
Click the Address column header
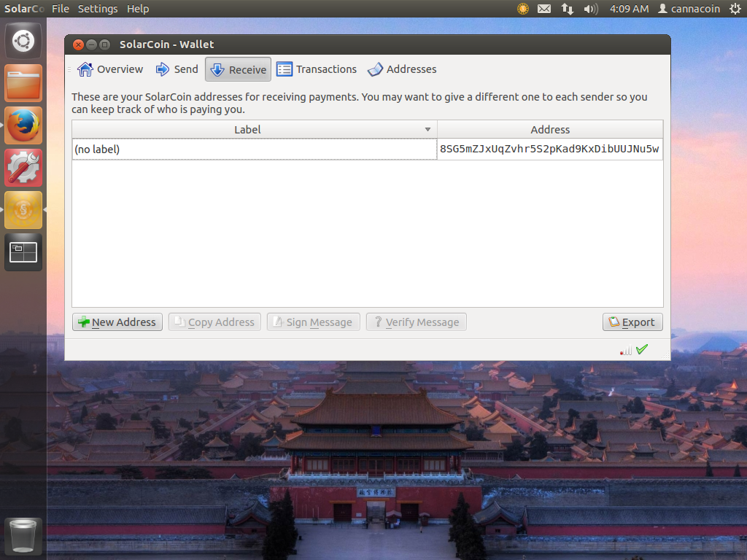550,130
